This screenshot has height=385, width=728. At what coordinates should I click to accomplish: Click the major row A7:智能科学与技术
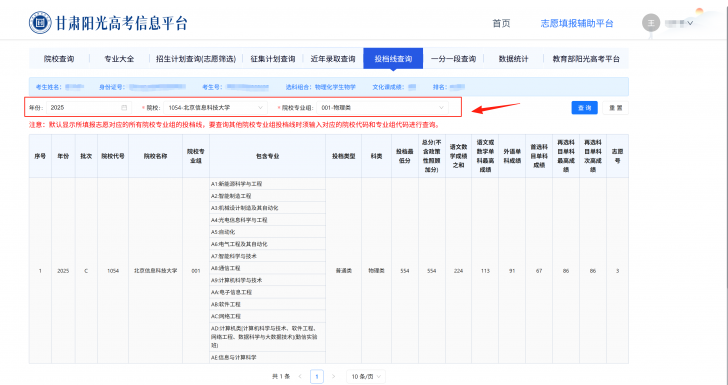[267, 256]
